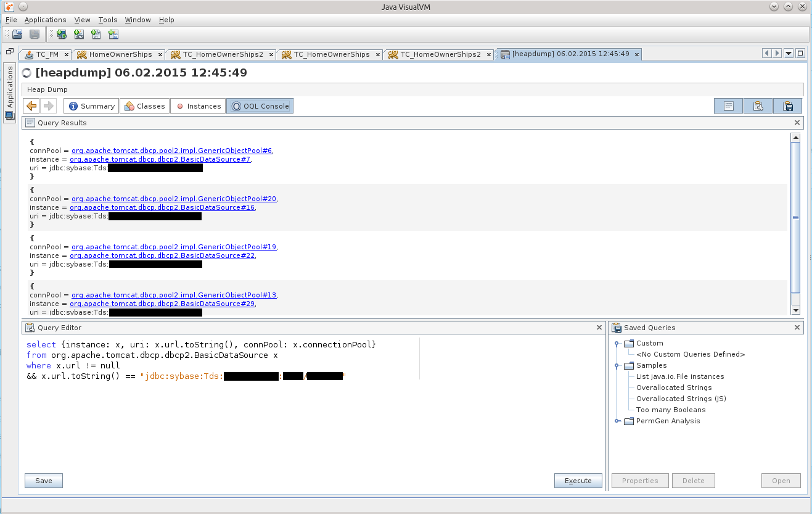Image resolution: width=812 pixels, height=514 pixels.
Task: Switch to the TC_FM tab
Action: (x=46, y=54)
